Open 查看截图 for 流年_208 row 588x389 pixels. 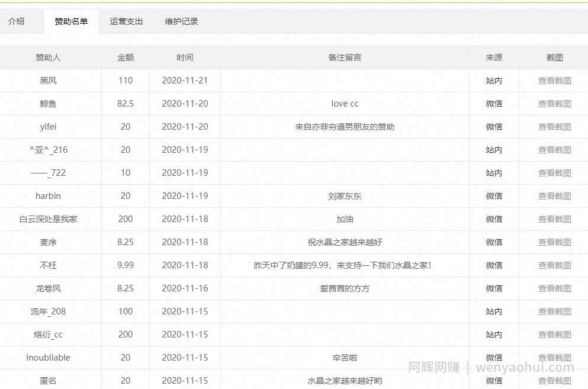[x=555, y=311]
